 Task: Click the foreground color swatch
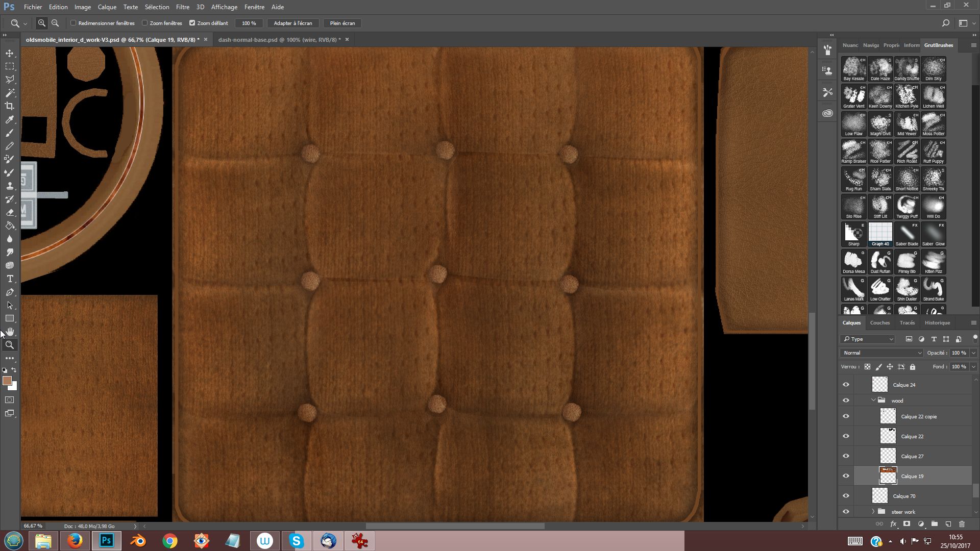7,381
